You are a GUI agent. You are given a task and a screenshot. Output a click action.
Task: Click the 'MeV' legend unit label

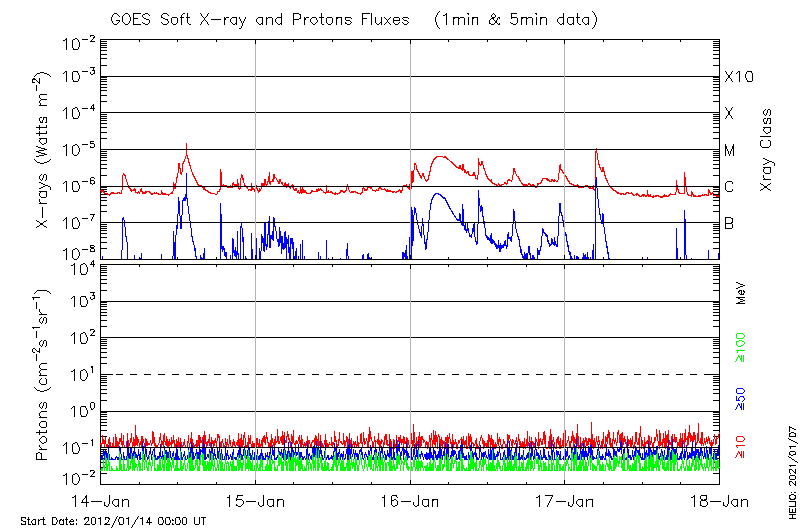click(x=741, y=293)
